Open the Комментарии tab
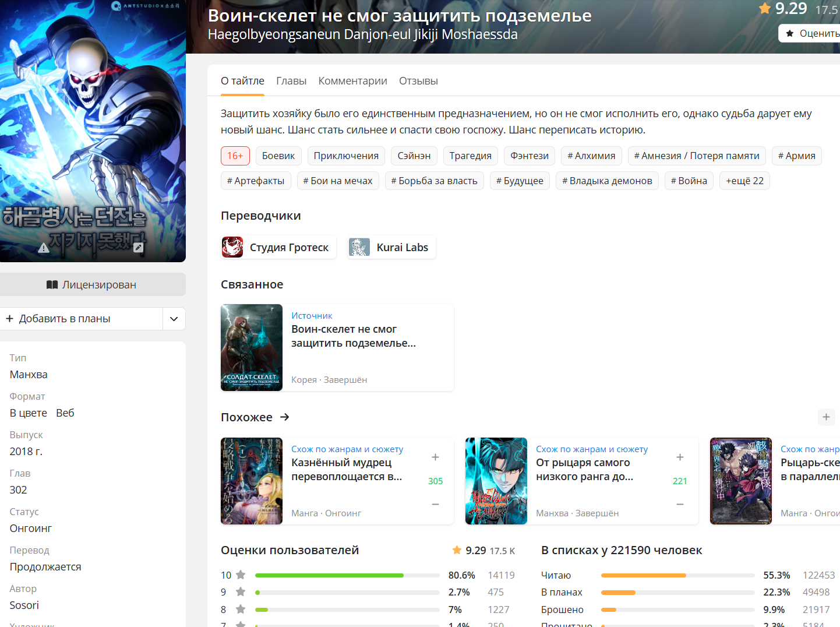Screen dimensions: 840x627 (352, 81)
